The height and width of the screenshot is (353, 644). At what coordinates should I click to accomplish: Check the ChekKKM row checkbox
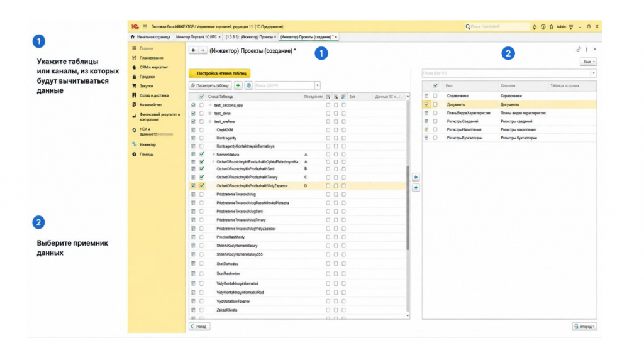(201, 130)
